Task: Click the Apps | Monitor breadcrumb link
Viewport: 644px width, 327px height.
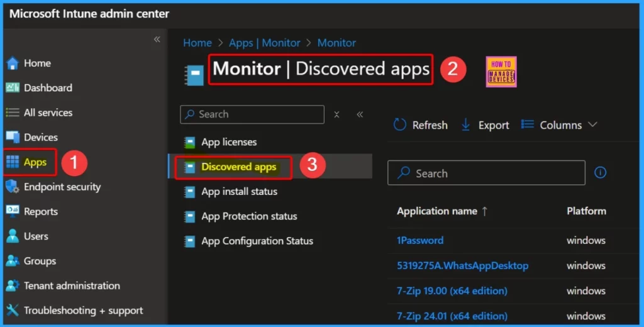Action: [x=265, y=43]
